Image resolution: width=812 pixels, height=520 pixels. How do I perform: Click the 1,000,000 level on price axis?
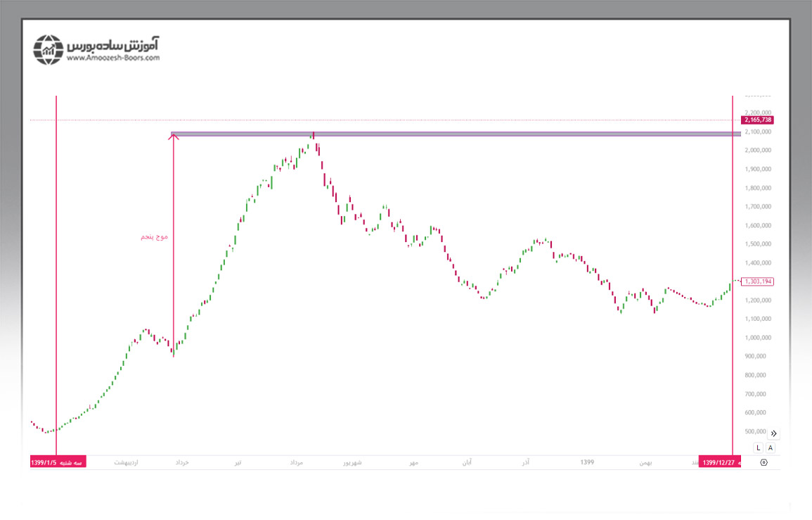click(758, 338)
